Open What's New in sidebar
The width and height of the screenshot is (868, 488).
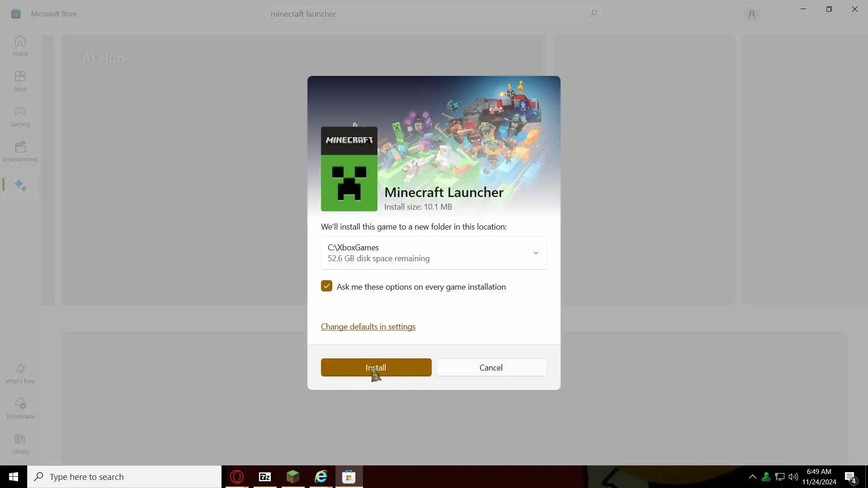coord(20,373)
